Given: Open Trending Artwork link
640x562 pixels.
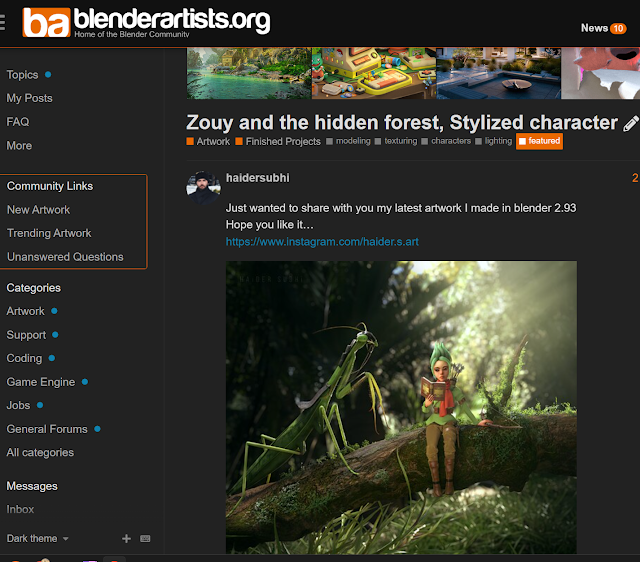Looking at the screenshot, I should coord(49,233).
